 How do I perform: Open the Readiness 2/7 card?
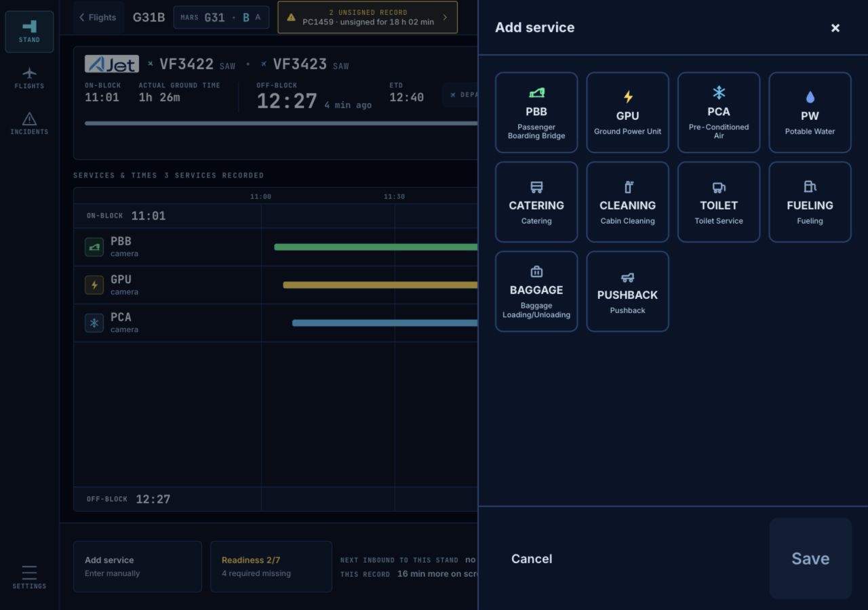[271, 567]
